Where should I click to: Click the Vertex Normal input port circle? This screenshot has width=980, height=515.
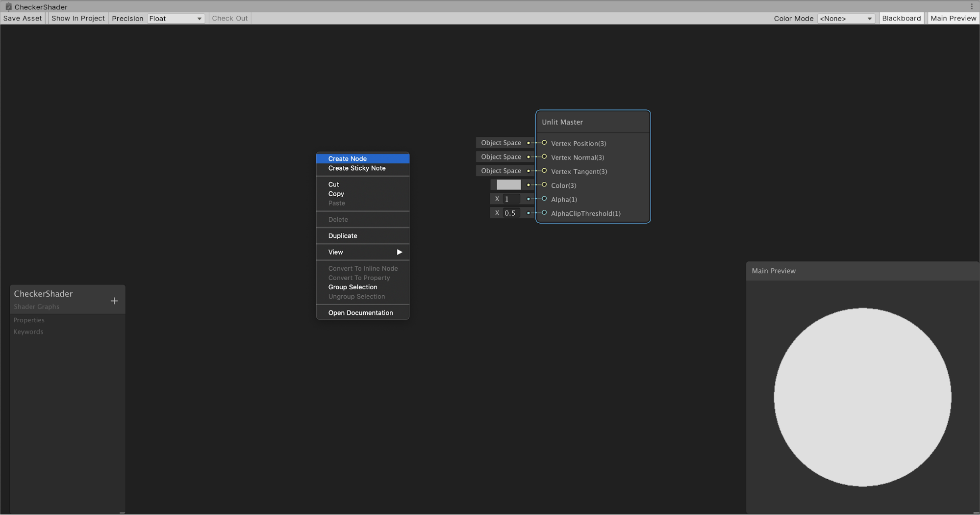point(544,157)
